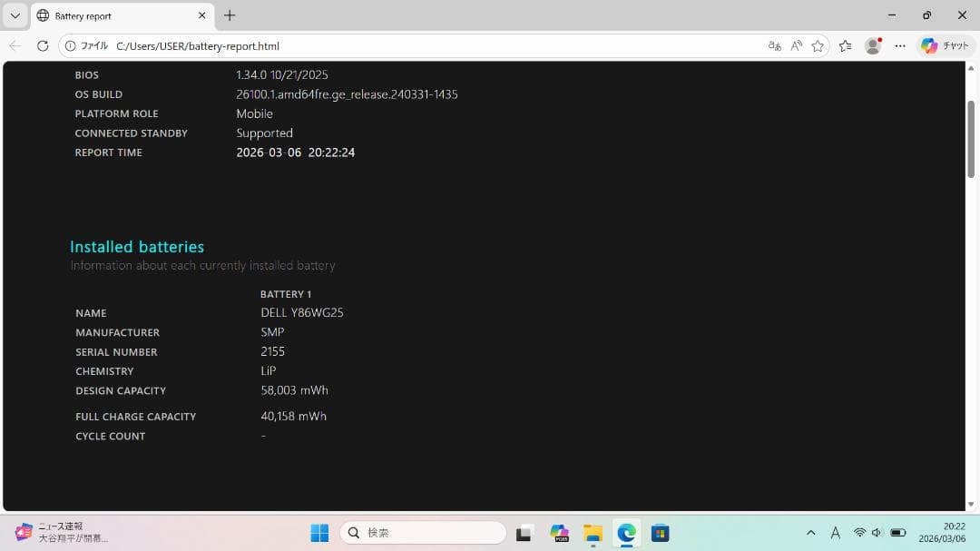Open the vertical tabs chevron menu
Screen dimensions: 980x551
[14, 15]
